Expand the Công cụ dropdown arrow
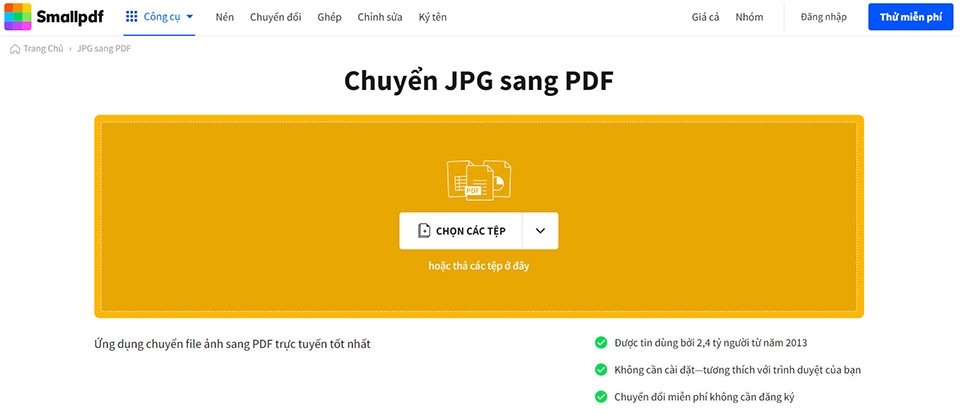This screenshot has width=960, height=414. click(x=189, y=17)
